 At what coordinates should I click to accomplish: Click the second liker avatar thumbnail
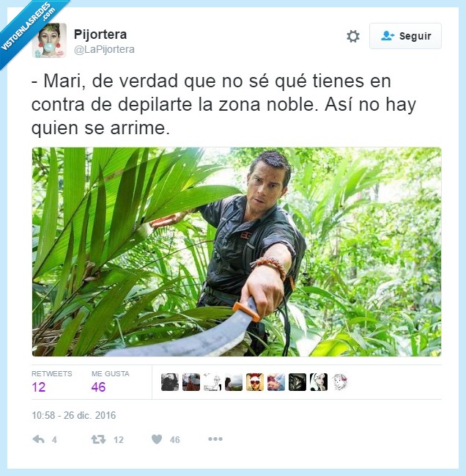191,382
